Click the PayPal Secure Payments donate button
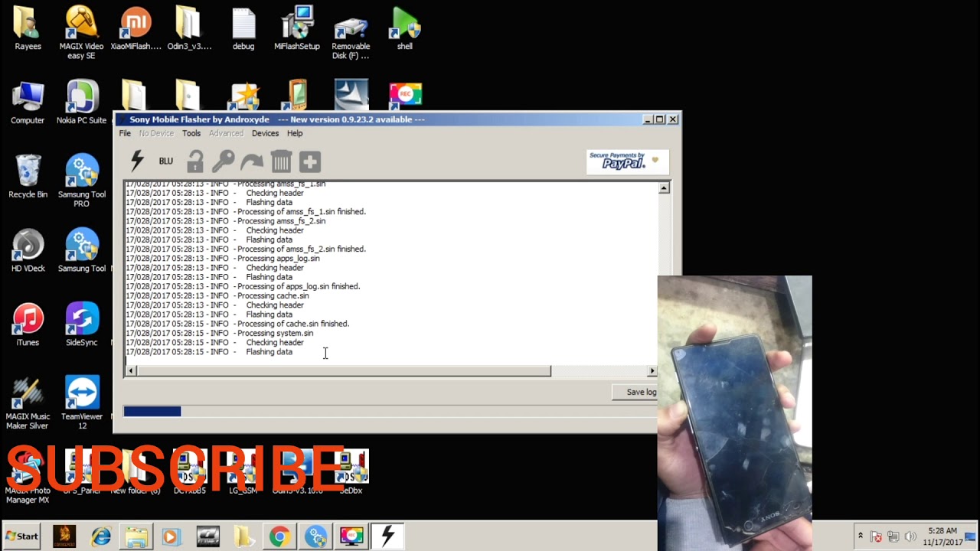Image resolution: width=980 pixels, height=551 pixels. 627,161
